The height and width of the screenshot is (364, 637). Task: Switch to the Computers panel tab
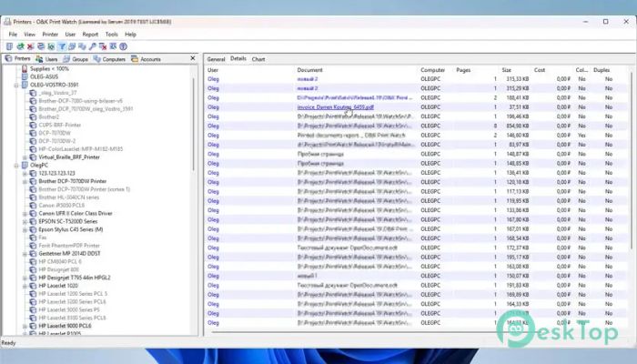(x=109, y=59)
